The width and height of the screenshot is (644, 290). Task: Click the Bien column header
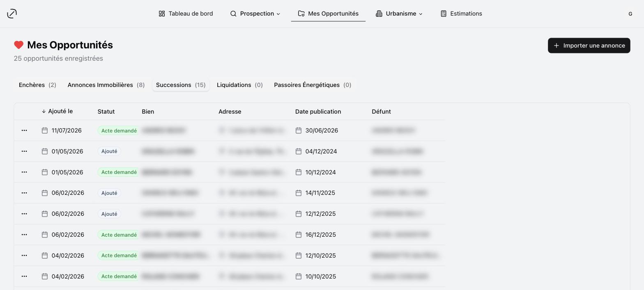148,112
